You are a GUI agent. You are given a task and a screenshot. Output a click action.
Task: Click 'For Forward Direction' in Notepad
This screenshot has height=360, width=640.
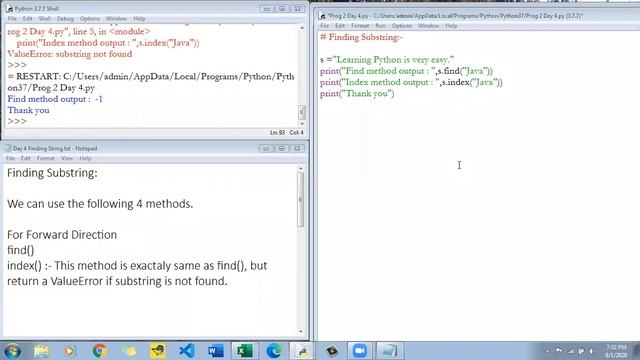coord(62,235)
